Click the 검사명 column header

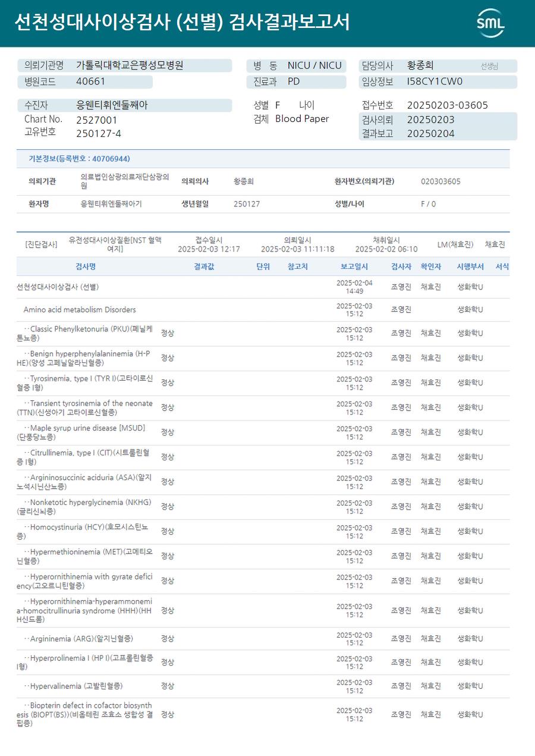(86, 267)
